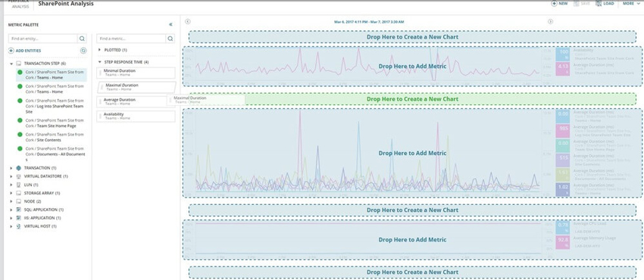
Task: Click the purple 515 Site Contents swatch
Action: point(562,160)
